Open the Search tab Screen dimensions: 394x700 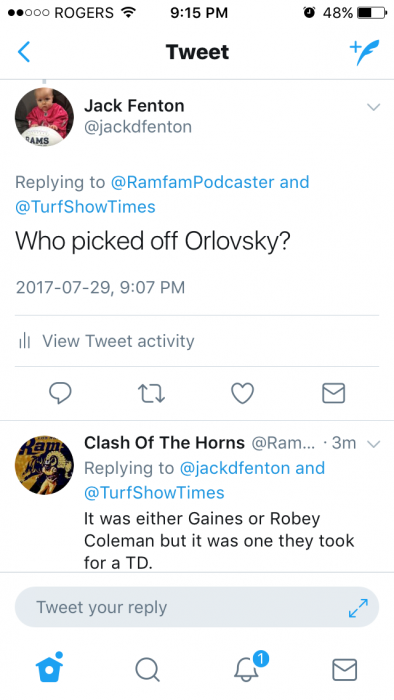click(147, 670)
